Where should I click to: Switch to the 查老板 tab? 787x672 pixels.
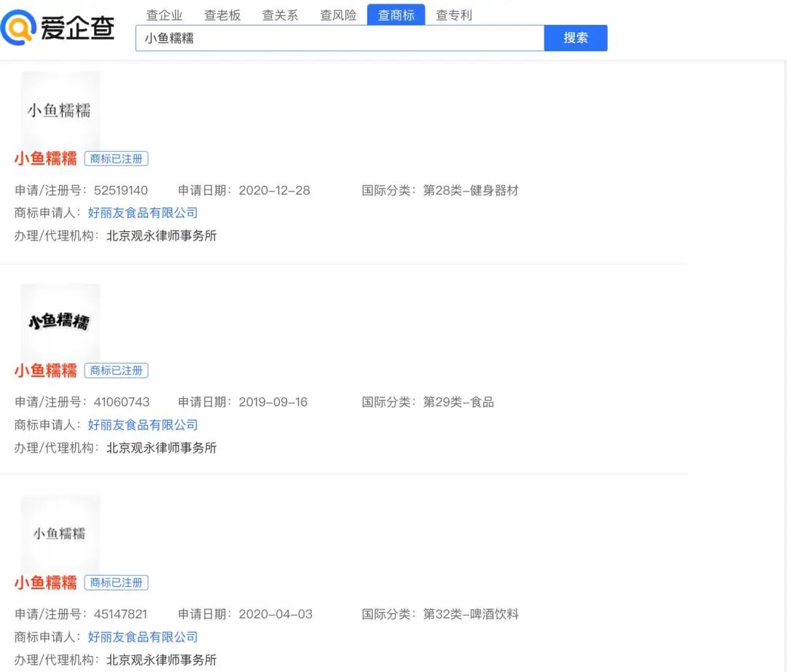(x=222, y=15)
